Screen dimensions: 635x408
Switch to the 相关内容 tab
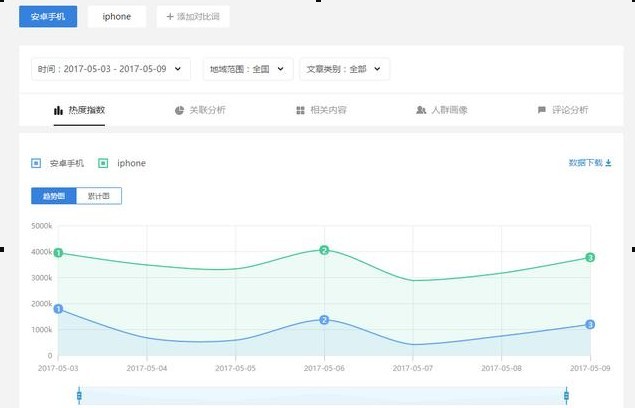(321, 110)
